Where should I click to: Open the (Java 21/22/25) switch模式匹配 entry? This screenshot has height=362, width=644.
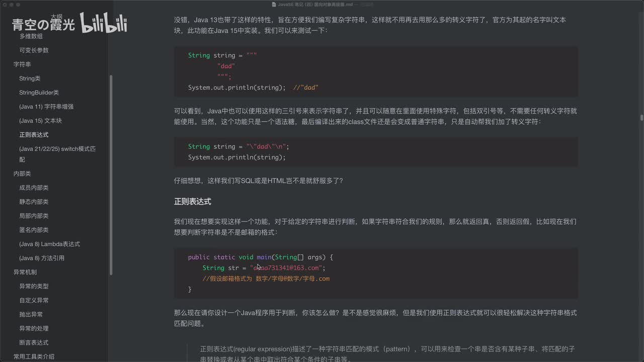[57, 154]
